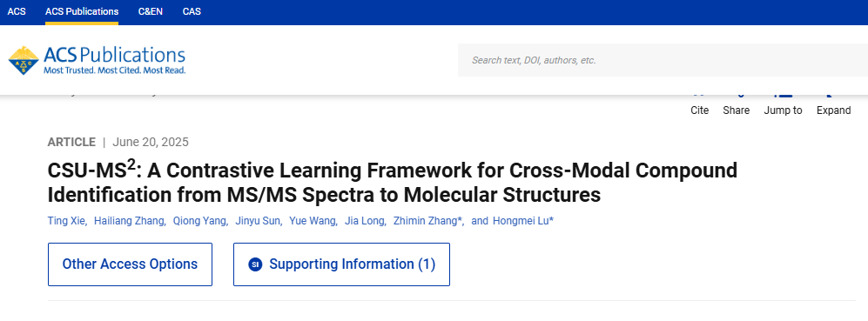Open author Hailiang Zhang's link
This screenshot has height=321, width=868.
(x=129, y=221)
